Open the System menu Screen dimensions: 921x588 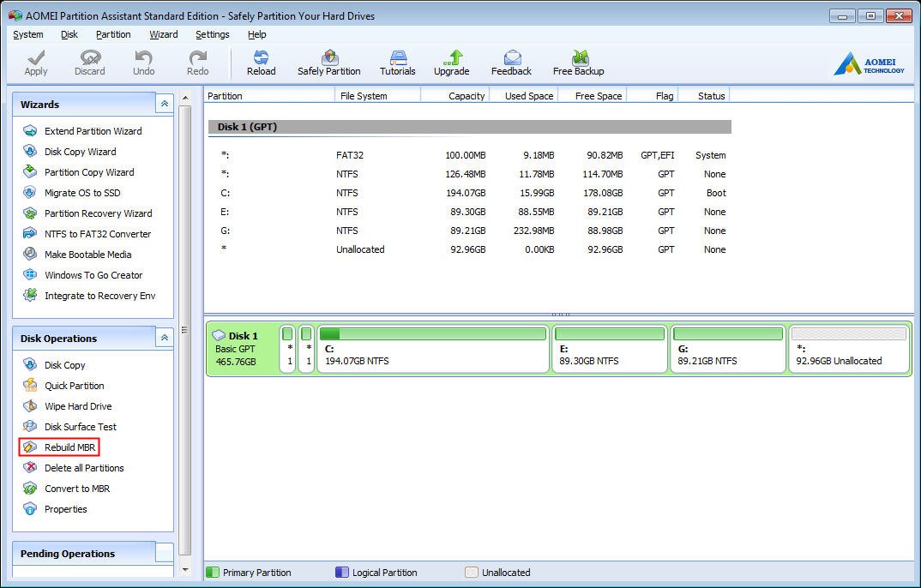tap(28, 34)
